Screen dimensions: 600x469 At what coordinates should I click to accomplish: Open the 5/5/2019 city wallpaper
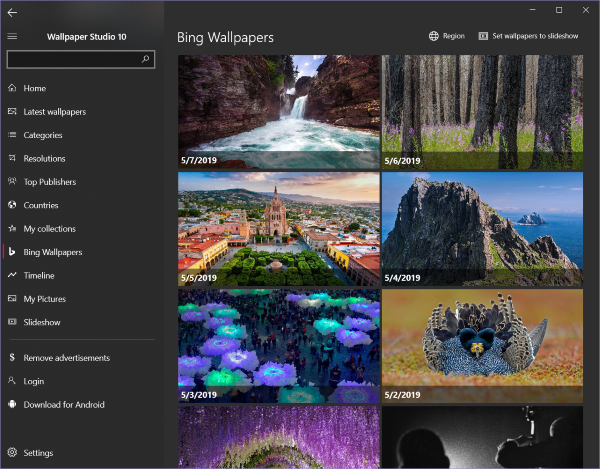[x=279, y=229]
